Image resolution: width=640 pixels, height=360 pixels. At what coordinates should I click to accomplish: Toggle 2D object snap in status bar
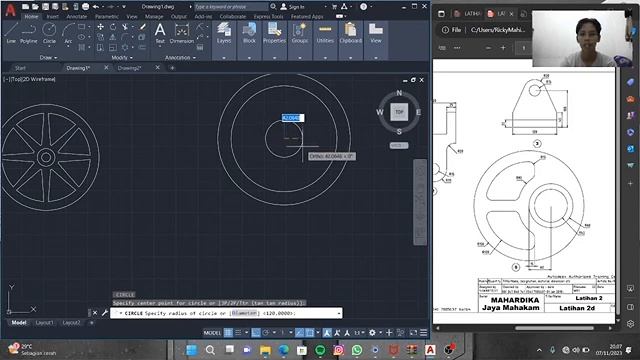tap(310, 333)
